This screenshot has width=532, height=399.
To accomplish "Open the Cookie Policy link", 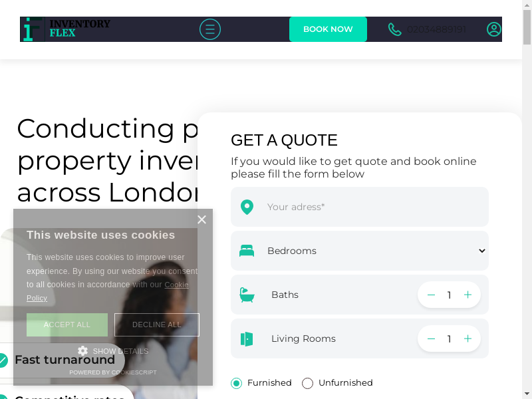I will [107, 291].
